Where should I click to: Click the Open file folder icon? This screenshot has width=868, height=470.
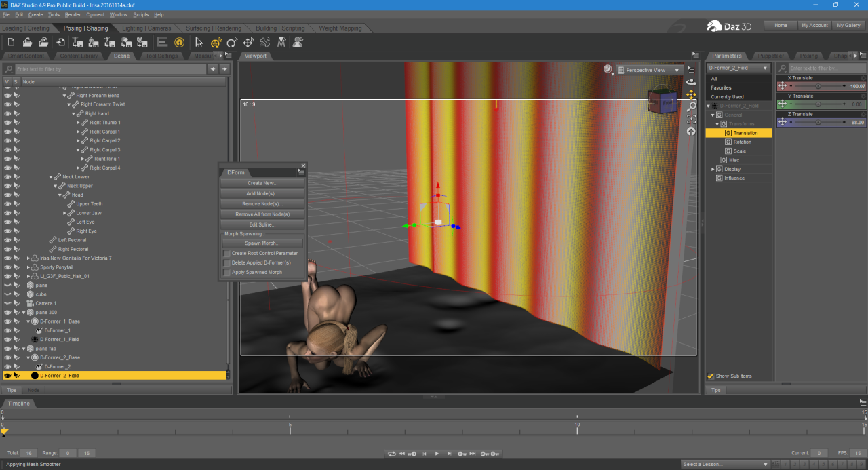(x=28, y=43)
